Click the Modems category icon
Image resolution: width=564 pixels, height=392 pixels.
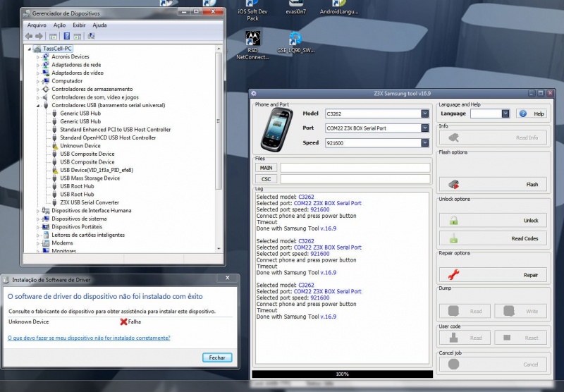tap(46, 243)
